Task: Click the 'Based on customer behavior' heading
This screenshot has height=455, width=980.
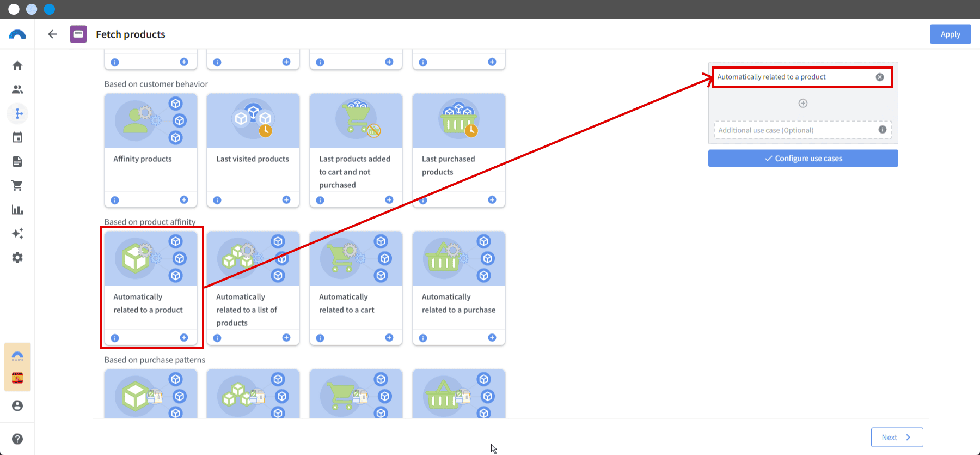Action: (x=156, y=84)
